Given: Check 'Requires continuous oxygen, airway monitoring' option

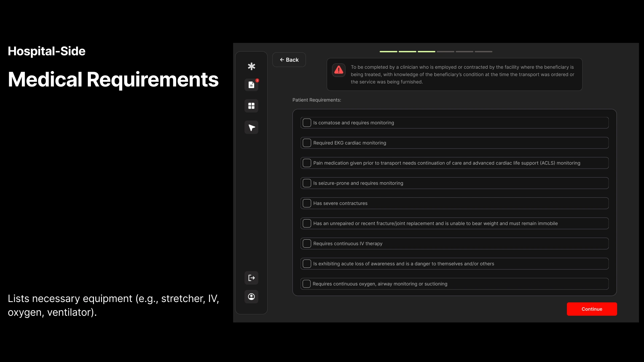Looking at the screenshot, I should tap(306, 284).
